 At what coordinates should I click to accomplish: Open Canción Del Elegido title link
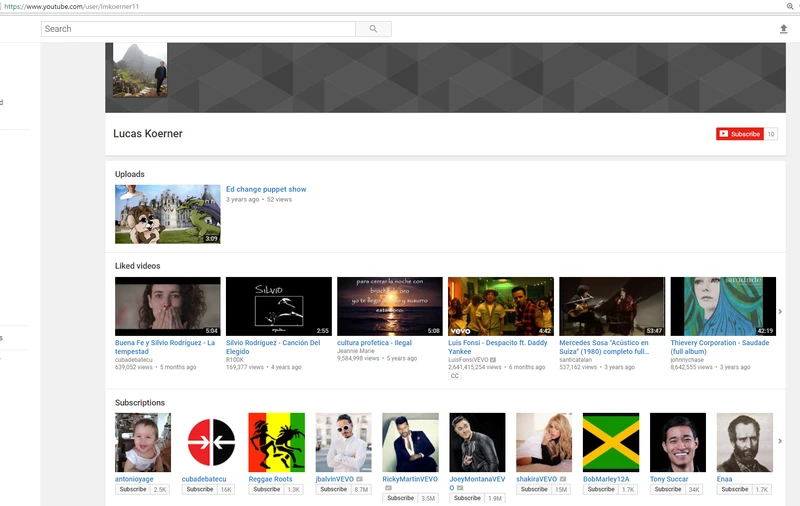(x=273, y=347)
